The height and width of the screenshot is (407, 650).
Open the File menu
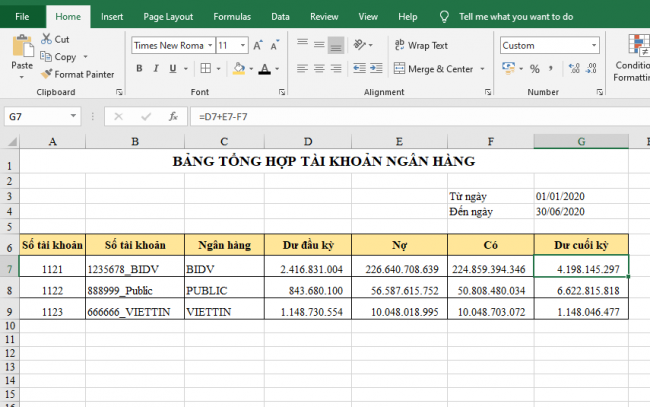(22, 17)
